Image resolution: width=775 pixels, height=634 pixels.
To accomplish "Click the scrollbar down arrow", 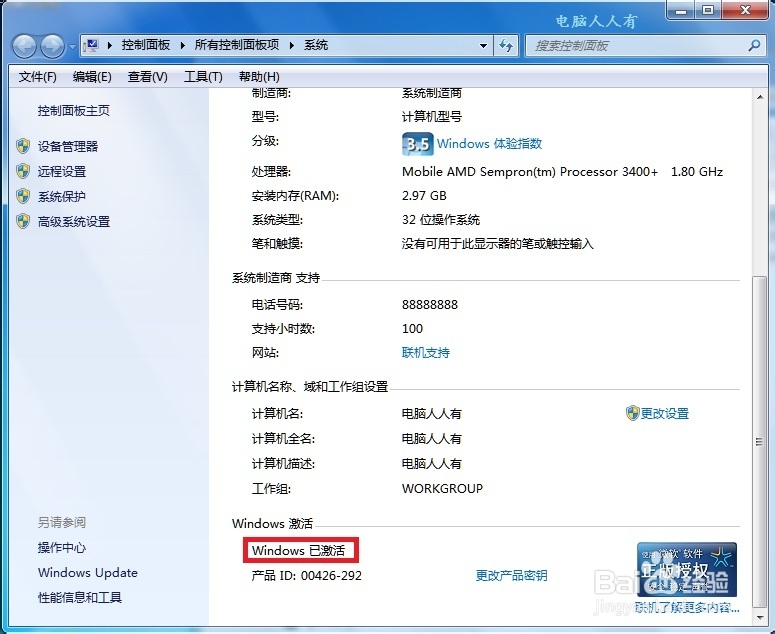I will point(760,617).
